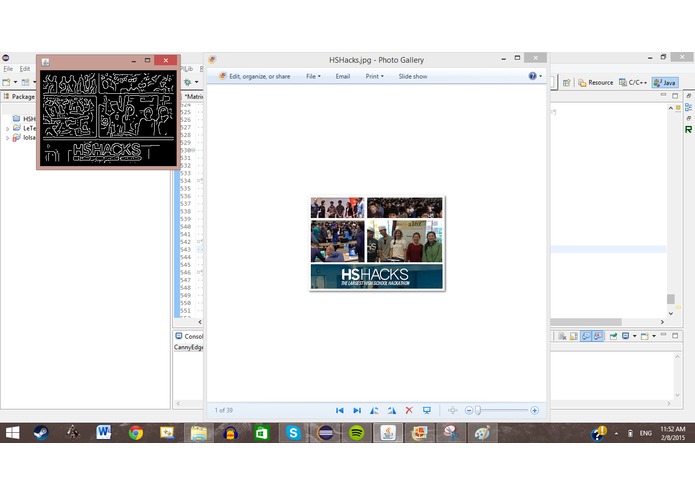Open Display Selected Console dropdown arrow
Screen dimensions: 695x494
click(634, 336)
